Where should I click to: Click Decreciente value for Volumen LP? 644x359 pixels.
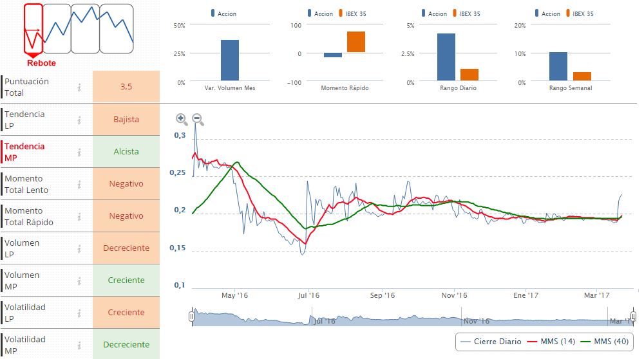pos(126,248)
